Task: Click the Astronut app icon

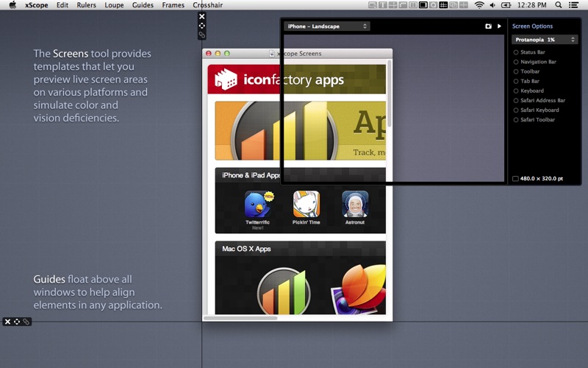Action: click(x=355, y=205)
